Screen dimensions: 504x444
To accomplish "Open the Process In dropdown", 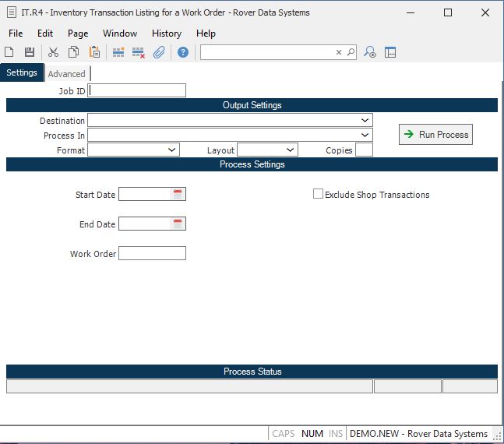I will [x=365, y=136].
